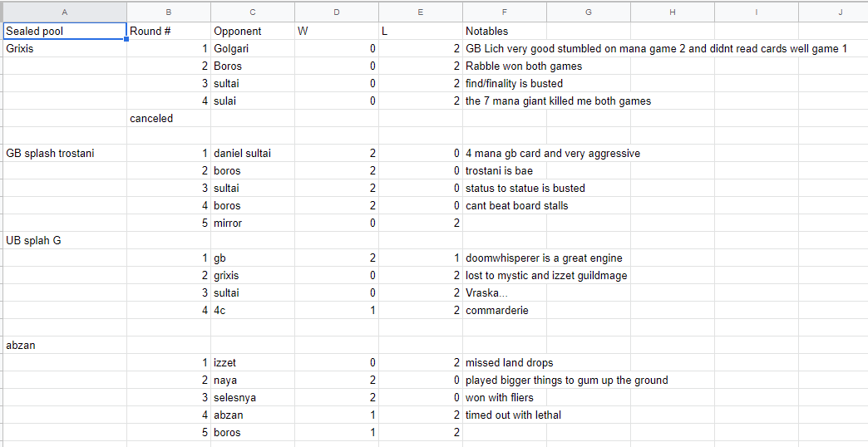The image size is (868, 447).
Task: Click the UB splah G cell
Action: pos(66,241)
